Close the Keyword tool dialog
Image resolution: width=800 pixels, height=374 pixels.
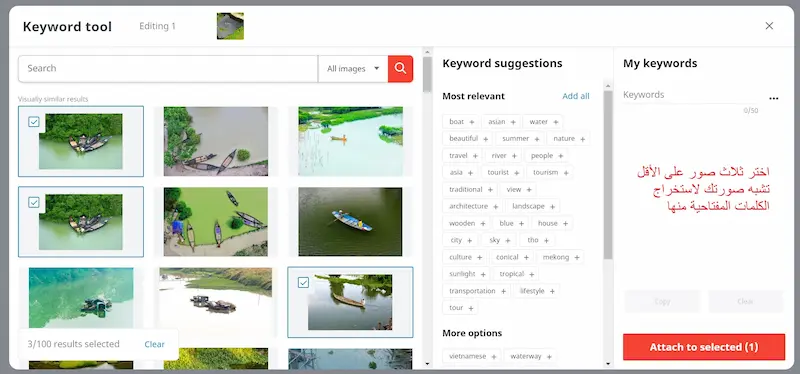[769, 26]
